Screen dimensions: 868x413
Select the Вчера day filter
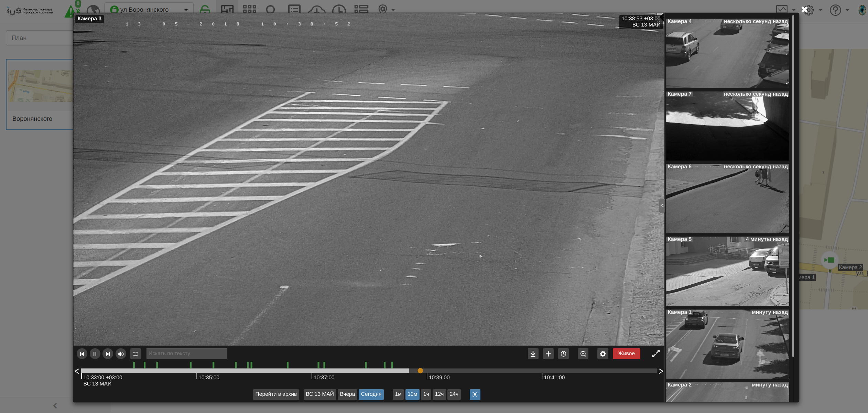[x=347, y=394]
